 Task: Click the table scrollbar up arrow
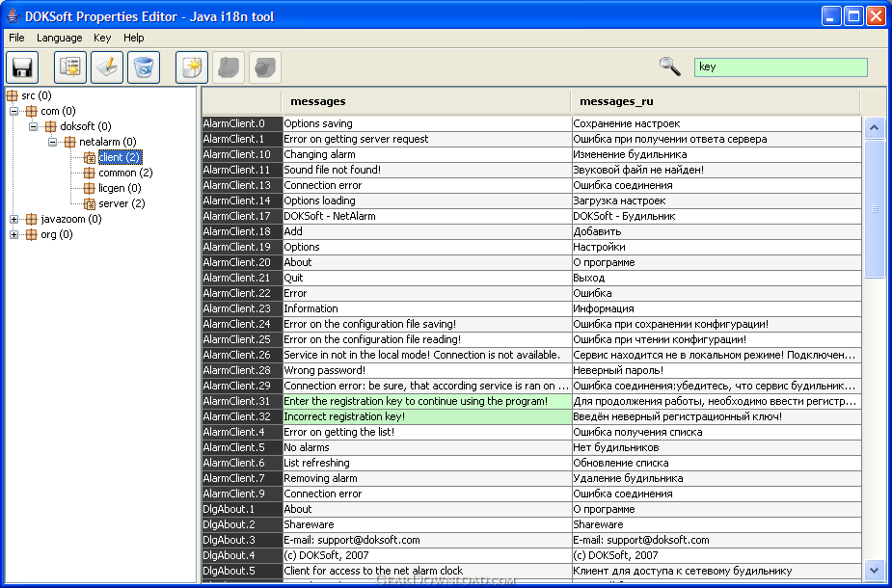point(874,128)
